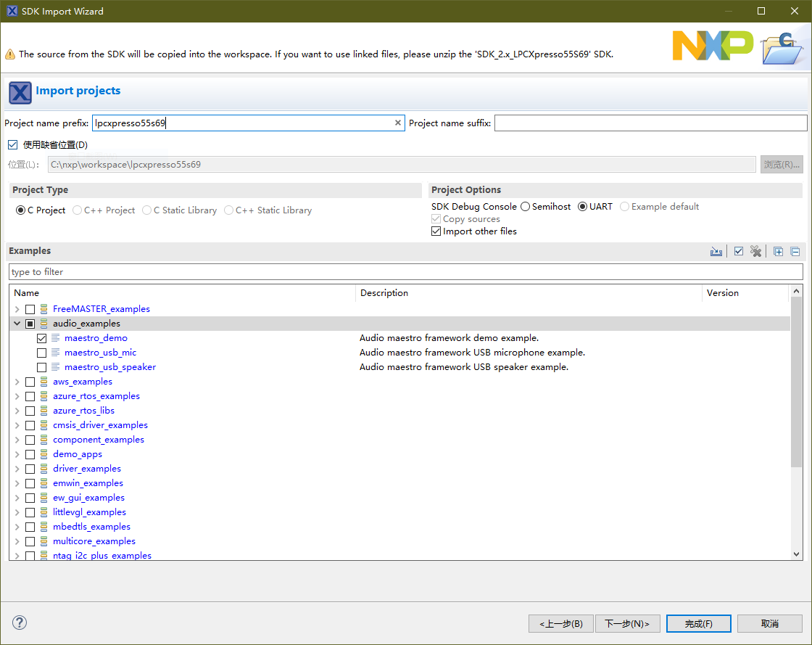The width and height of the screenshot is (812, 645).
Task: Click the Examples list vertical scrollbar
Action: point(797,382)
